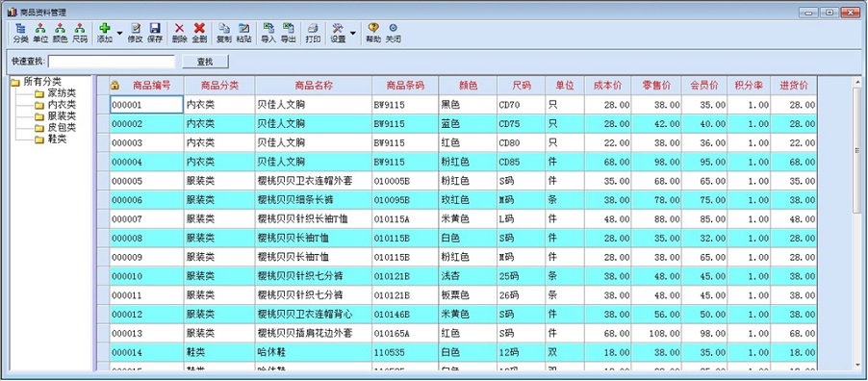Click the 粘贴 paste toolbar icon
868x381 pixels.
[x=243, y=34]
